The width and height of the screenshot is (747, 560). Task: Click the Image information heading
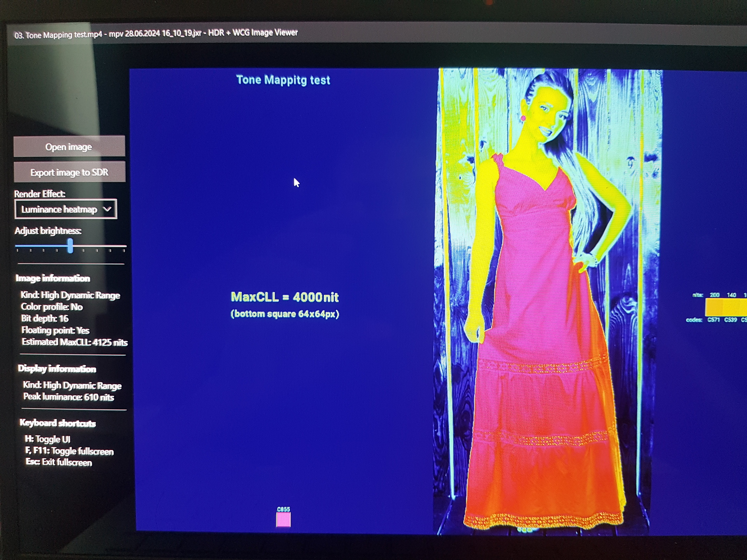(53, 278)
